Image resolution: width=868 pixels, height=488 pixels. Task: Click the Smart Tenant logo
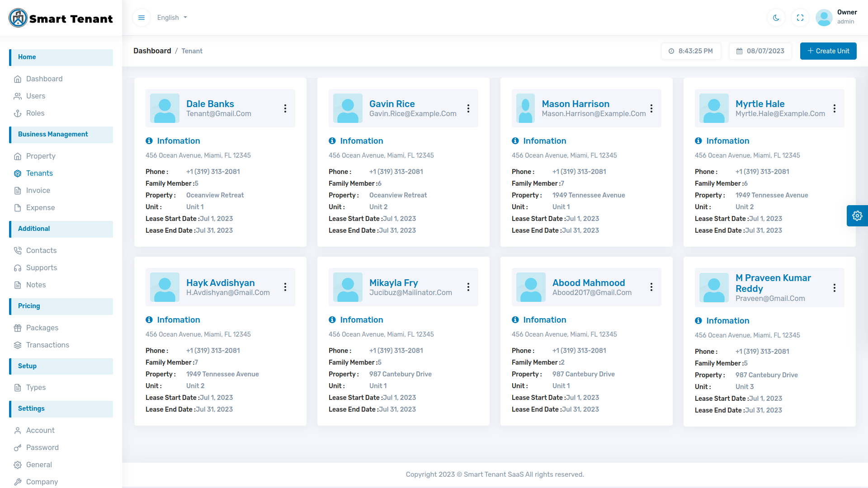point(61,18)
